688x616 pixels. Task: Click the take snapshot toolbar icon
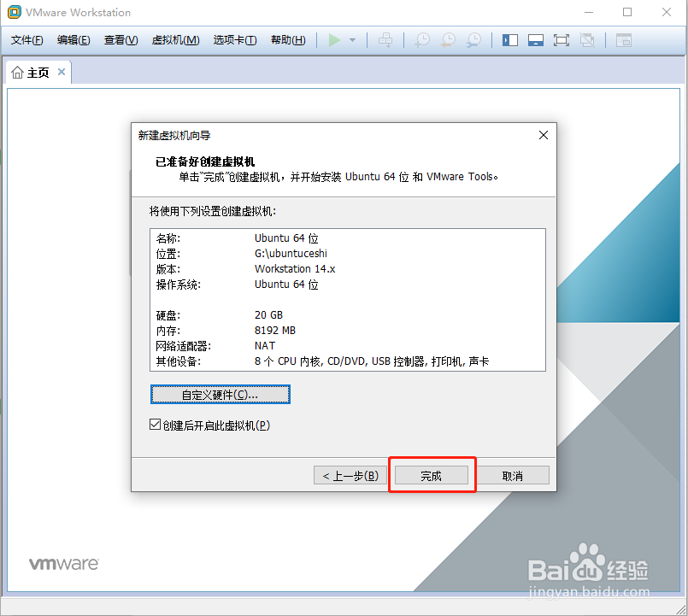click(422, 40)
